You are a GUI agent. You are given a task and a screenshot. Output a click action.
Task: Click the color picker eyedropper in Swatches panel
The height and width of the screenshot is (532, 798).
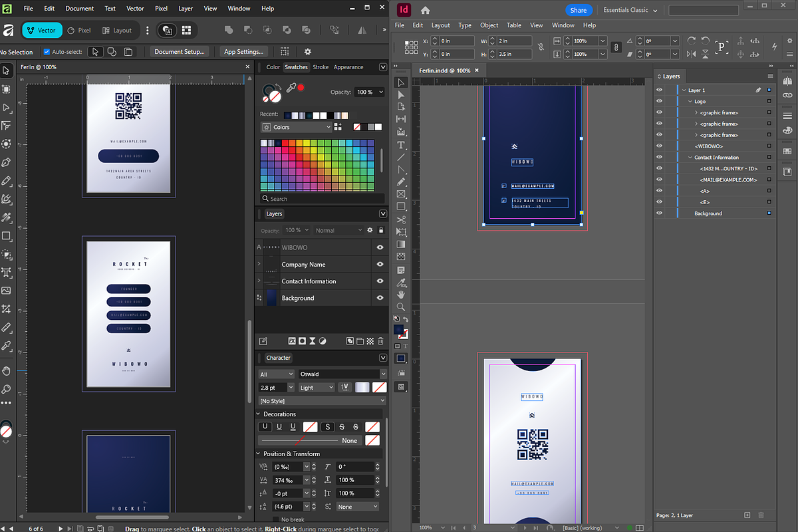(291, 88)
